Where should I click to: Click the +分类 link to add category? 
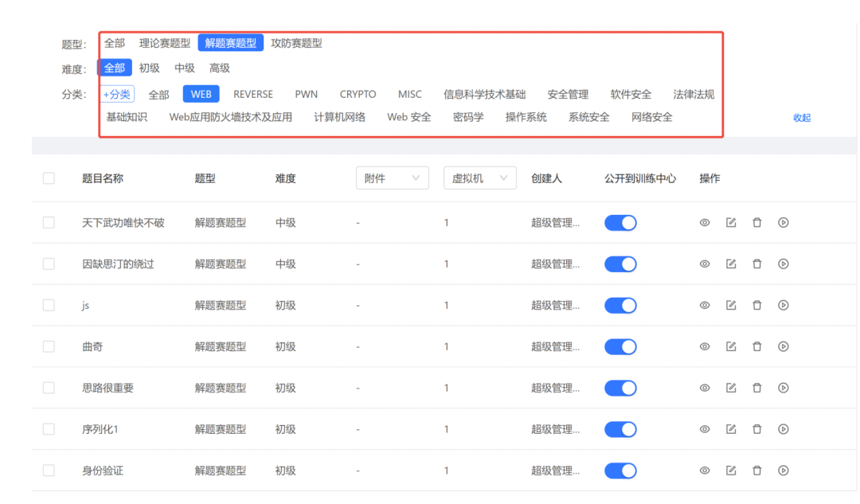(x=115, y=93)
